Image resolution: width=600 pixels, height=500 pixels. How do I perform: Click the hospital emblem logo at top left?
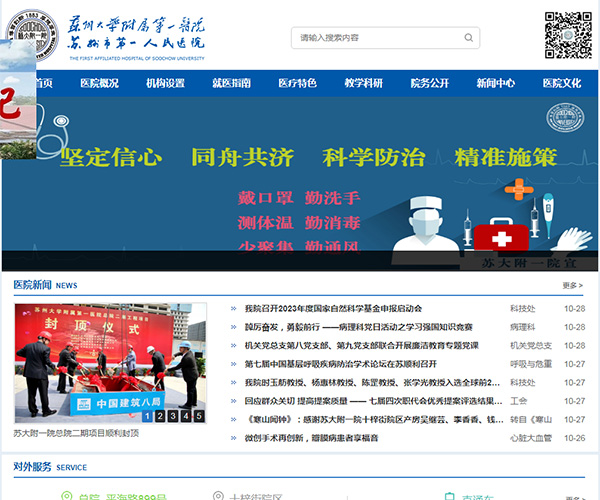pyautogui.click(x=30, y=36)
